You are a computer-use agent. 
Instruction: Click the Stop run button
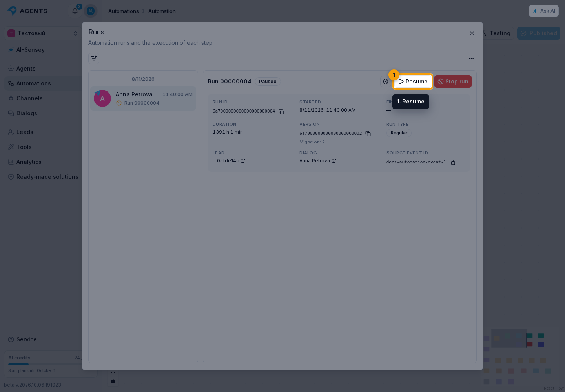(453, 82)
